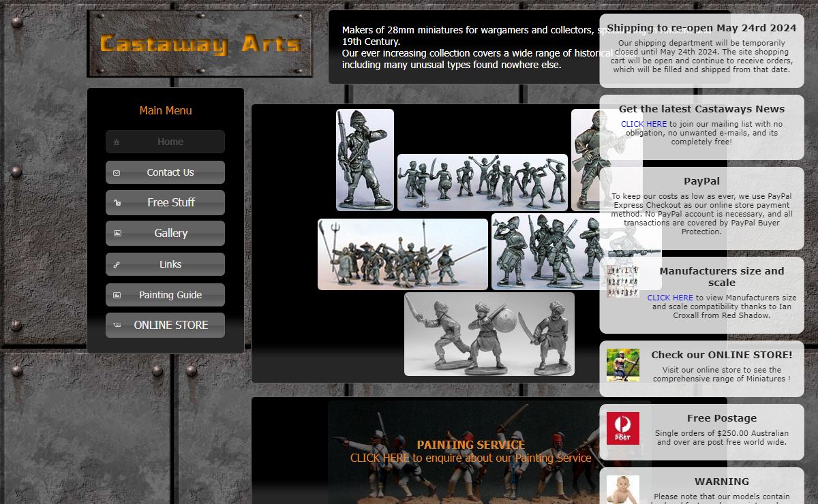Click the PayPal heading
This screenshot has width=818, height=504.
click(701, 181)
